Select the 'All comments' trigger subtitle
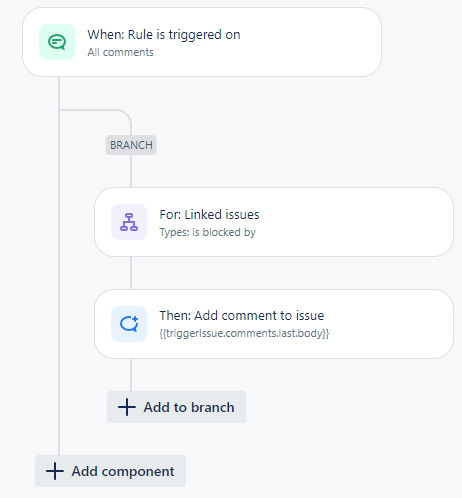Viewport: 462px width, 498px height. click(120, 52)
